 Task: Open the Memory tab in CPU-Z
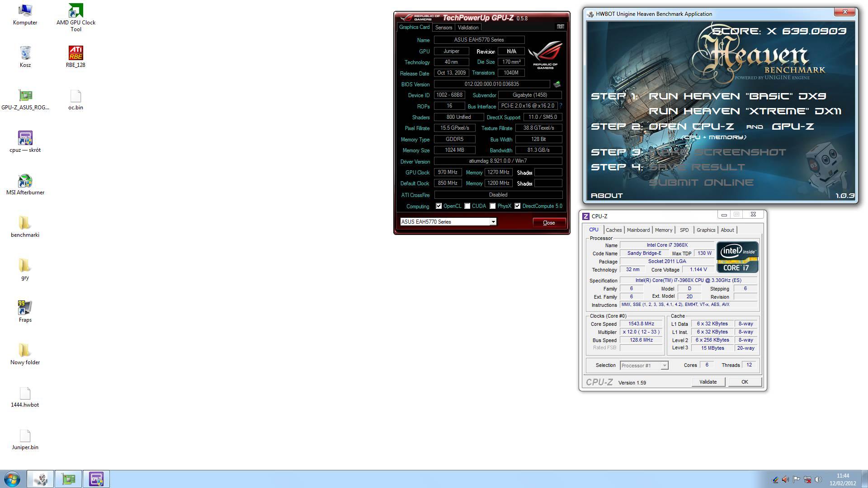(663, 230)
